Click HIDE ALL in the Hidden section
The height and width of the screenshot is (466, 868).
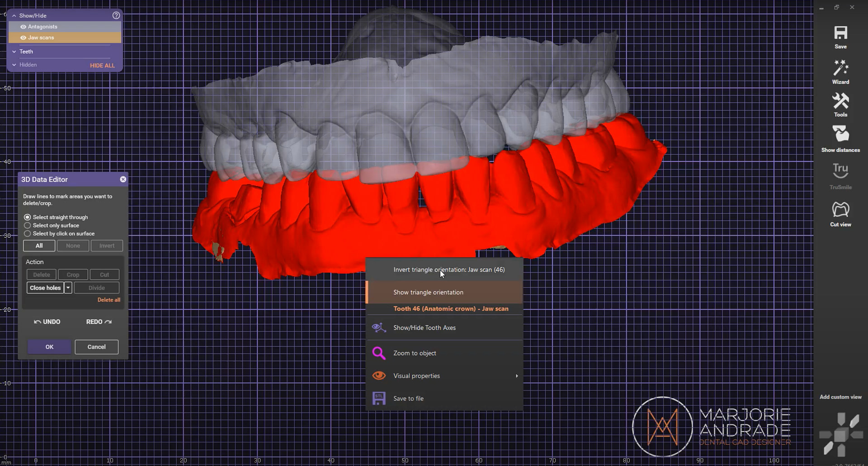[x=102, y=65]
